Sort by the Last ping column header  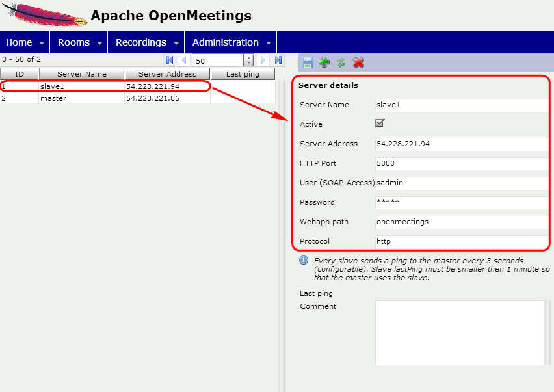pyautogui.click(x=243, y=74)
